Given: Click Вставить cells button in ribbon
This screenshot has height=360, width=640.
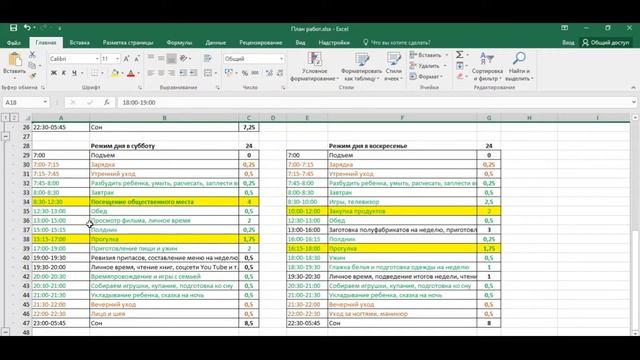Looking at the screenshot, I should click(x=428, y=55).
